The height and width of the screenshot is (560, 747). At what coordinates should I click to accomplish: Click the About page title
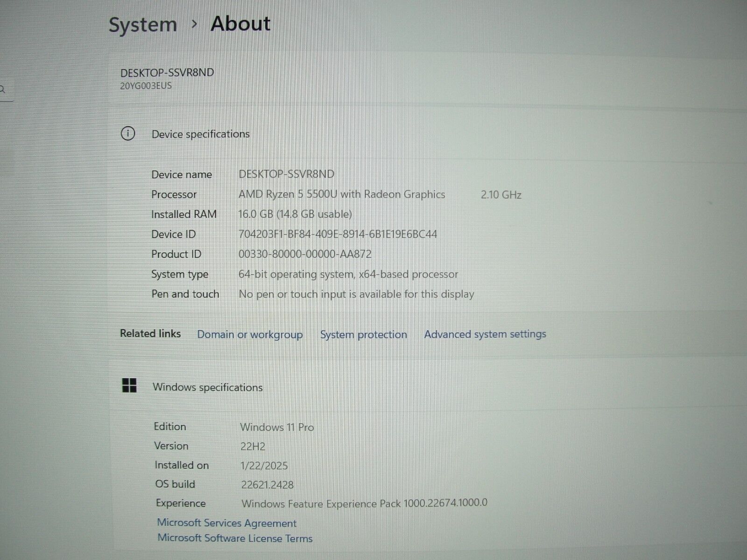[x=240, y=23]
